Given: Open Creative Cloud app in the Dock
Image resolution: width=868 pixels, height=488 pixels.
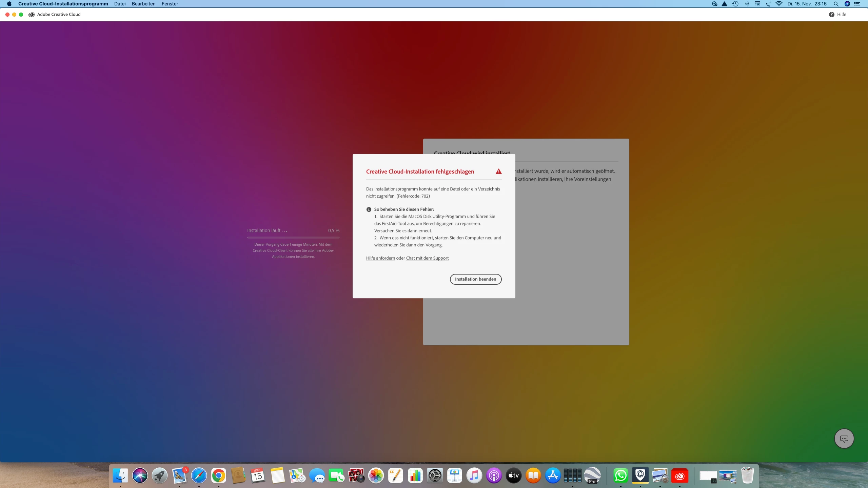Looking at the screenshot, I should 679,476.
